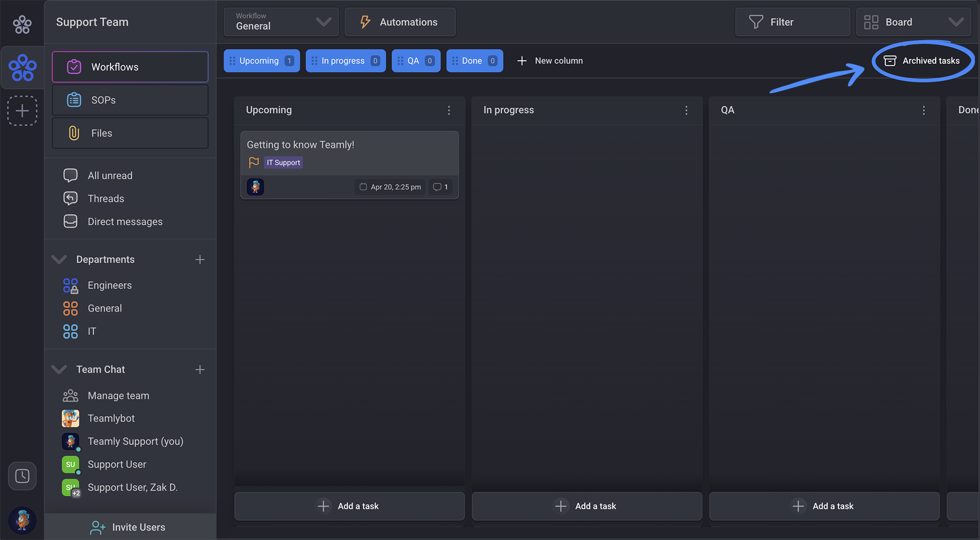Add a task in Upcoming column

pos(350,506)
